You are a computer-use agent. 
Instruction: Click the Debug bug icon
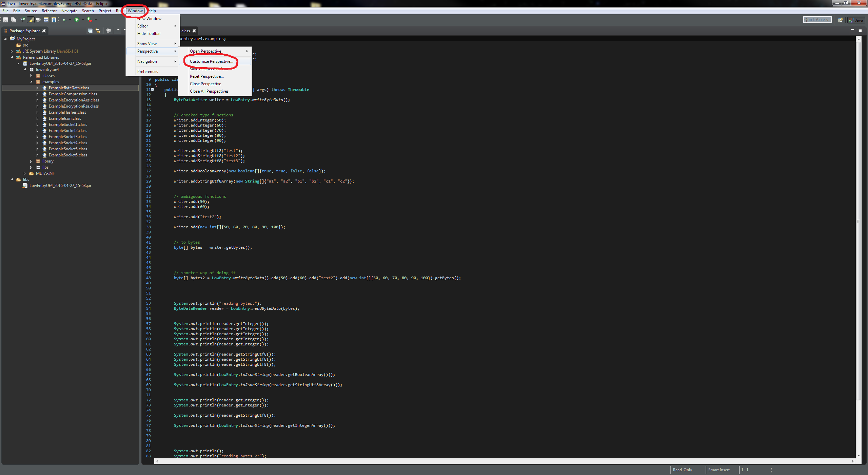(64, 20)
